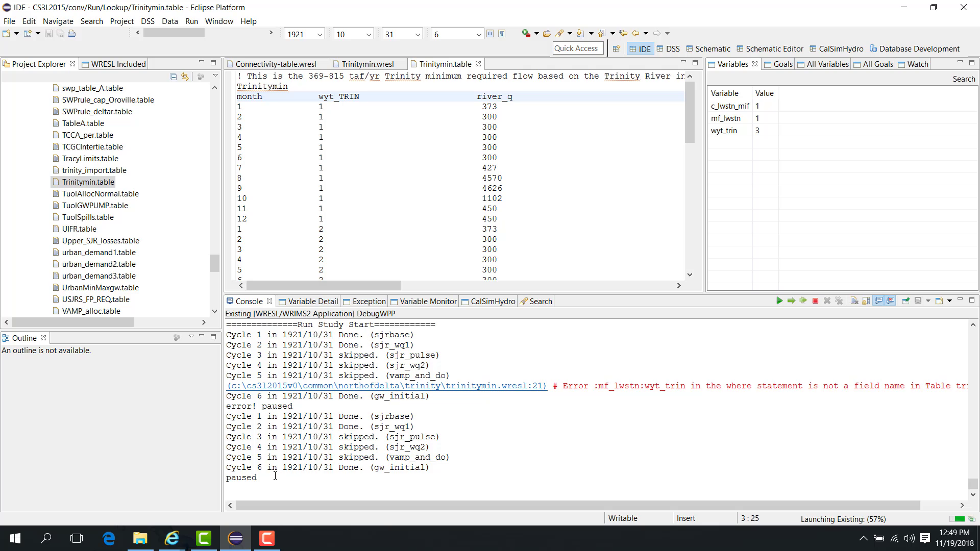Click the Clear Console icon
980x551 pixels.
tap(854, 301)
